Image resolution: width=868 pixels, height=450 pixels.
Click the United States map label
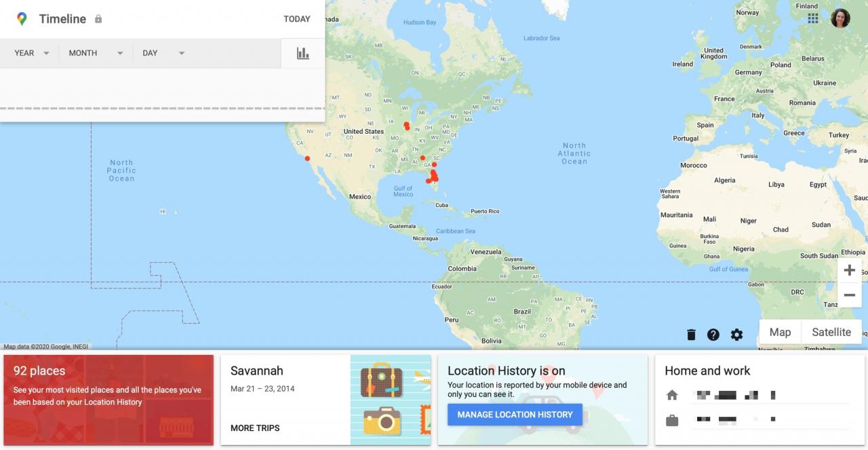363,132
